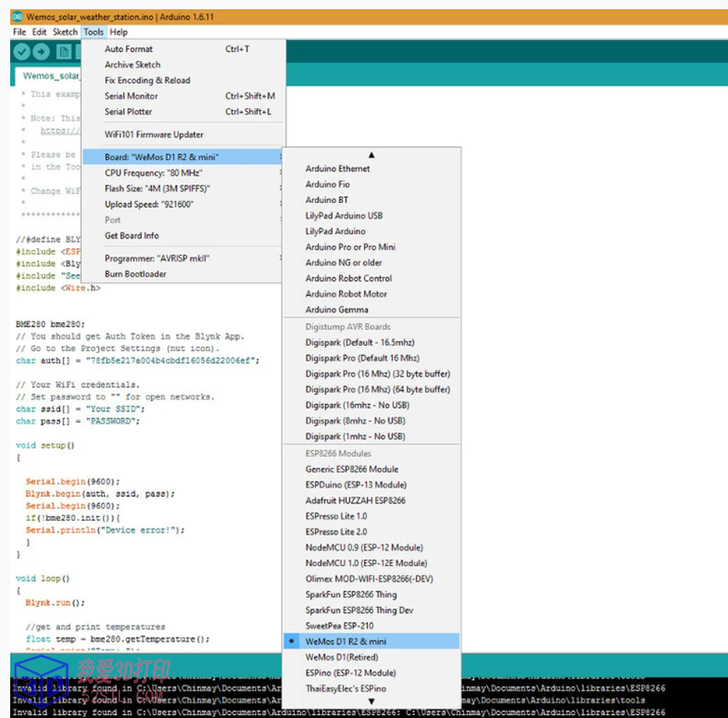The image size is (728, 718).
Task: Select Adafruit HUZZAH ESP8266 board
Action: coord(371,501)
